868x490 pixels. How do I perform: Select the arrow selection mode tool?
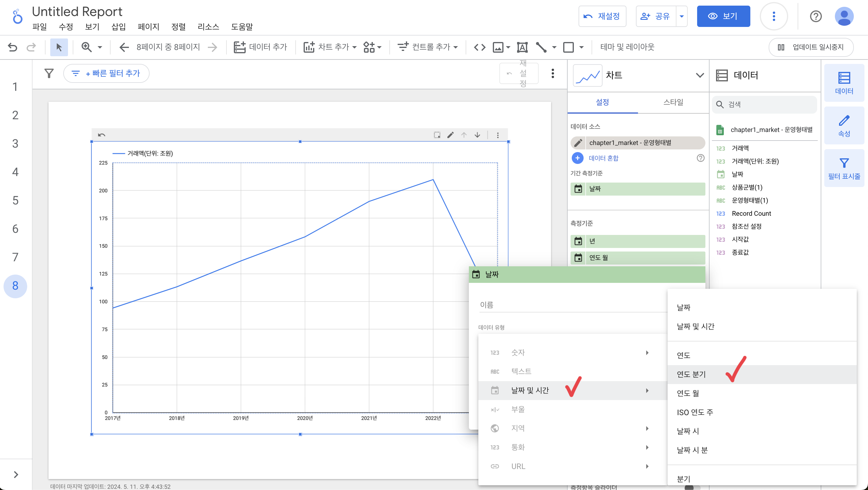59,47
